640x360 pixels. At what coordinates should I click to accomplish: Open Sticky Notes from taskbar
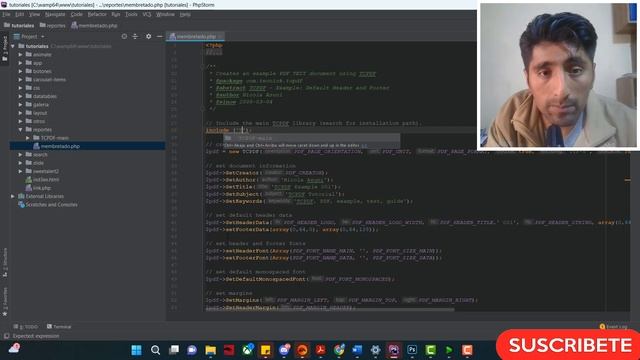coord(266,350)
